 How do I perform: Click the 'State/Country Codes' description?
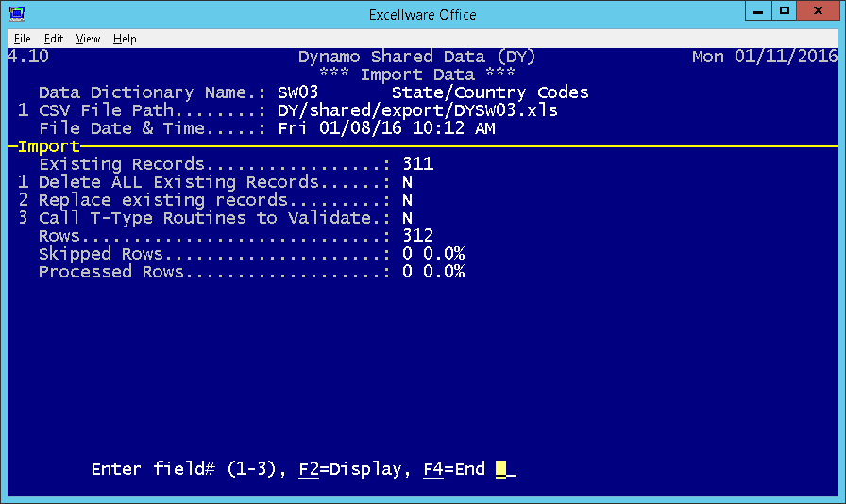click(x=490, y=92)
